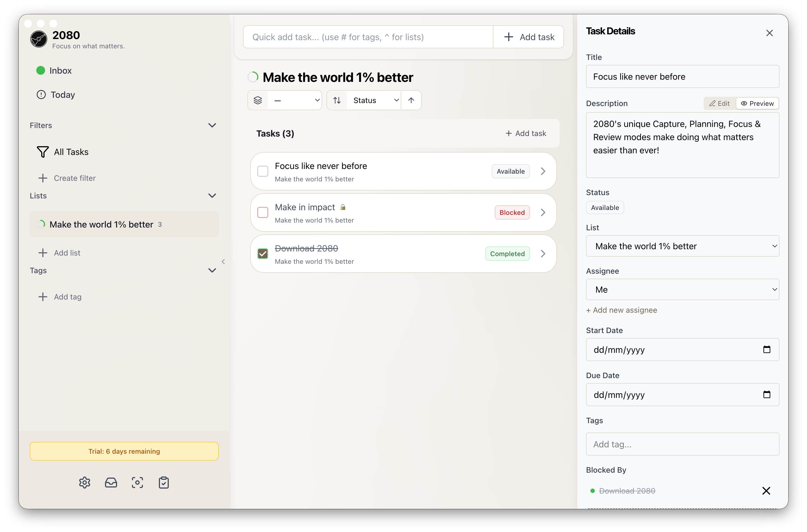Open Today in the sidebar

(63, 95)
